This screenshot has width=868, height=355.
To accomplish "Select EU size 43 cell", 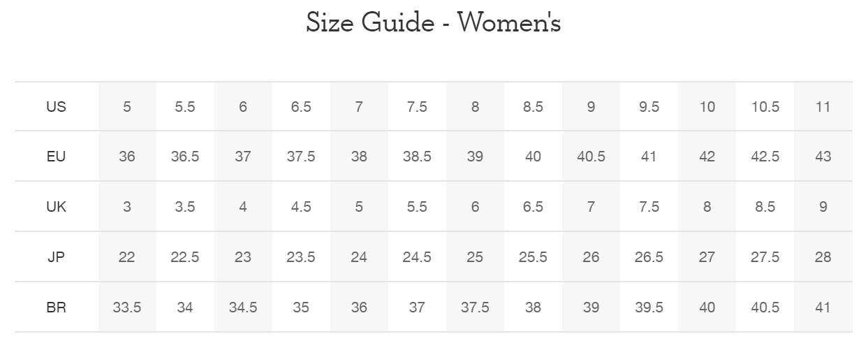I will tap(823, 157).
